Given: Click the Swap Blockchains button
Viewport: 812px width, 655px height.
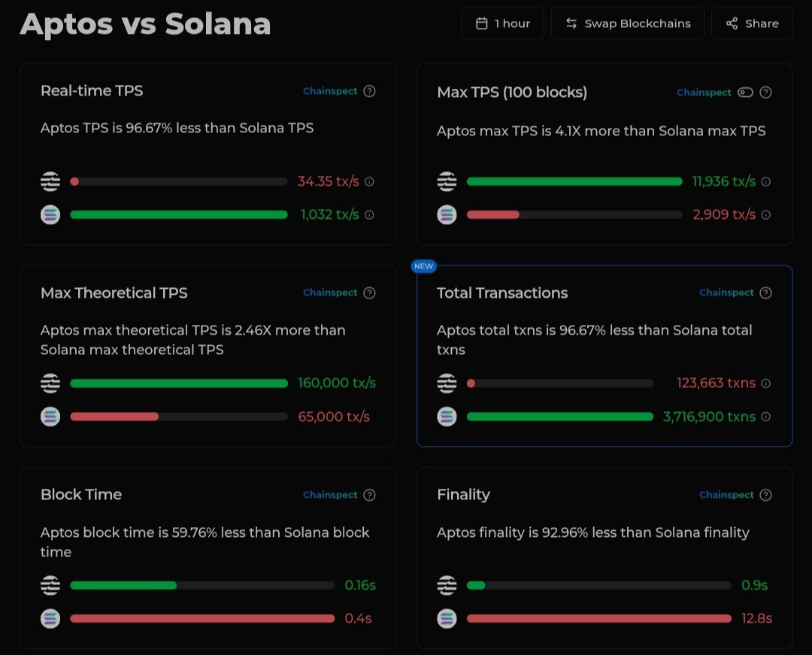Looking at the screenshot, I should tap(628, 23).
